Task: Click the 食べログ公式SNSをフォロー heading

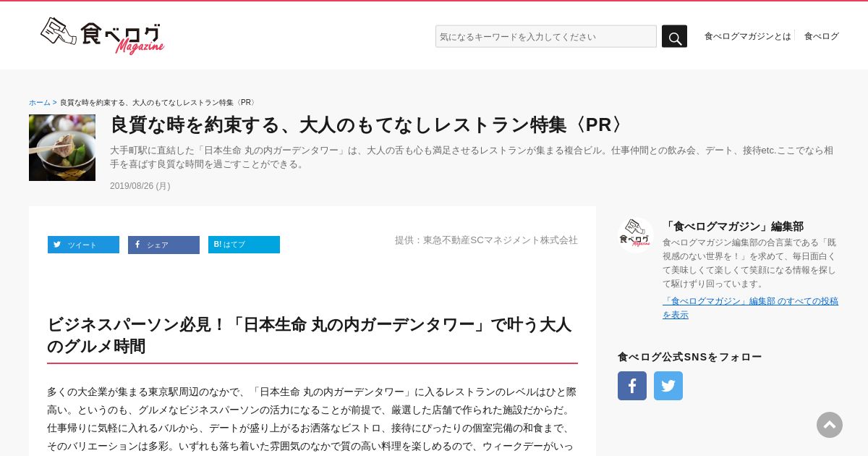Action: tap(690, 357)
